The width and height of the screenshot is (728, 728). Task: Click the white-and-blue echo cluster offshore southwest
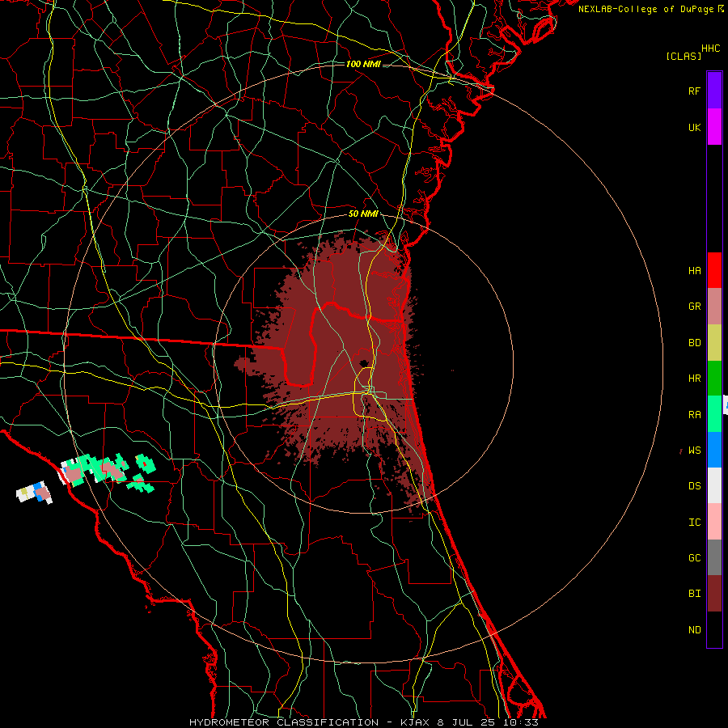click(34, 493)
